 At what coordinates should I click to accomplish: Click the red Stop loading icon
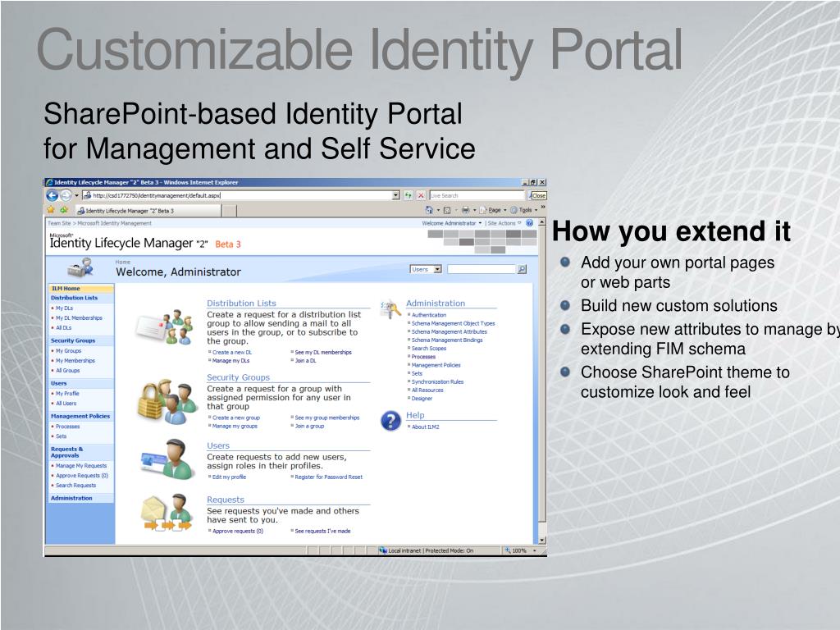421,195
